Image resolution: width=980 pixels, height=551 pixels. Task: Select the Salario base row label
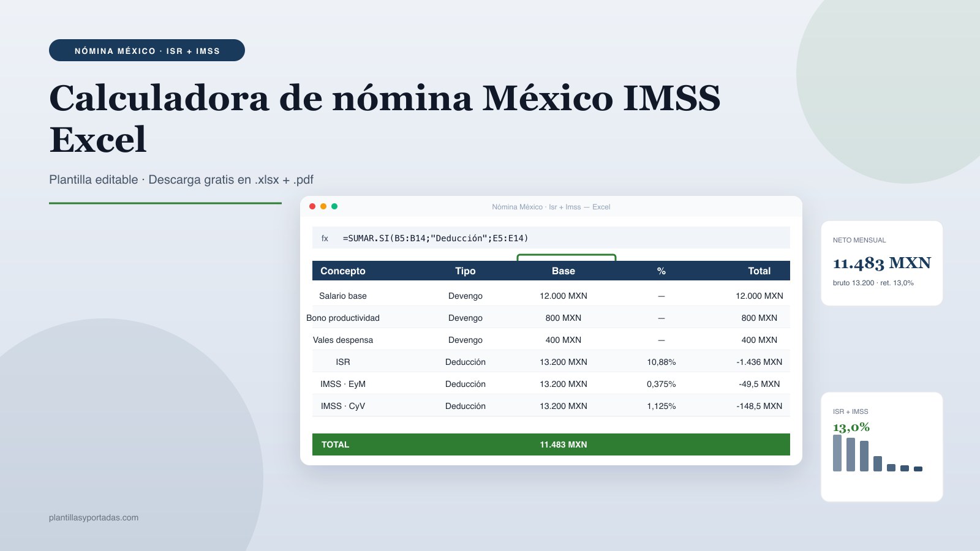[x=343, y=296]
